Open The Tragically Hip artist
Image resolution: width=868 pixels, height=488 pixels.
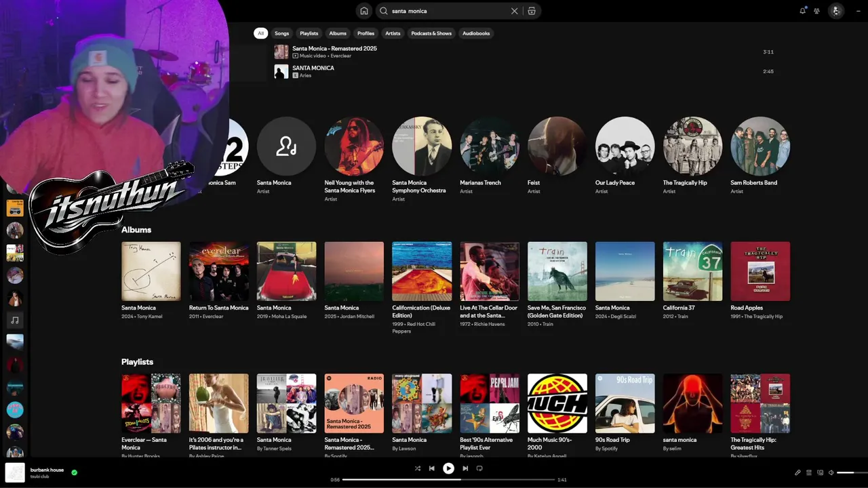pos(693,146)
